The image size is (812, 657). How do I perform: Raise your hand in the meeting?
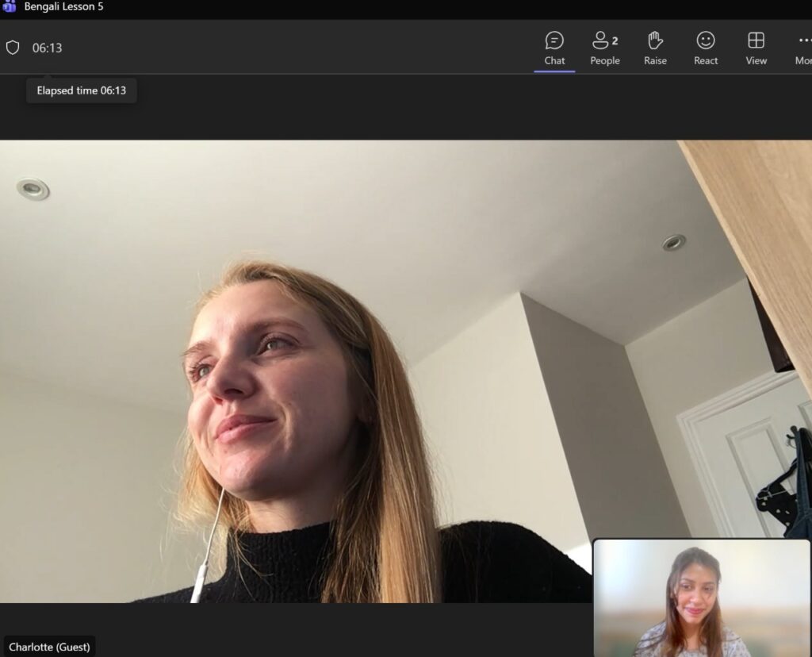coord(655,40)
